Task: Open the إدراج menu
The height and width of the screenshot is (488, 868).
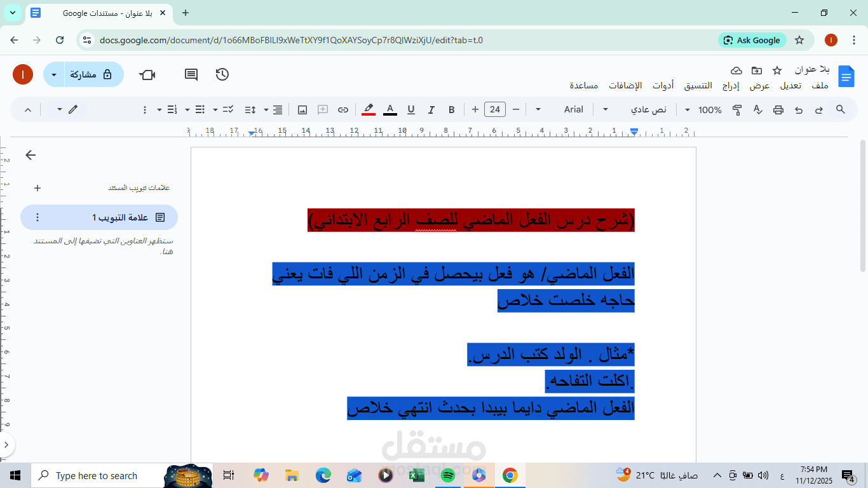Action: [731, 86]
